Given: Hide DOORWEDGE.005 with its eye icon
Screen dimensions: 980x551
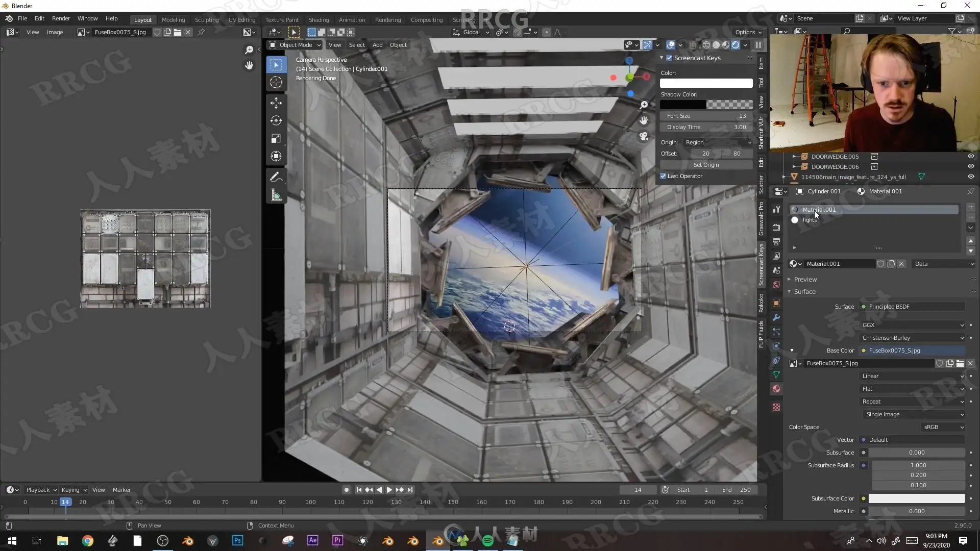Looking at the screenshot, I should (x=970, y=156).
